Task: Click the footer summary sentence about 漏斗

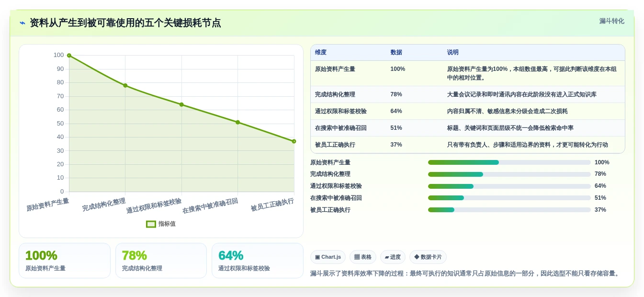Action: click(465, 274)
